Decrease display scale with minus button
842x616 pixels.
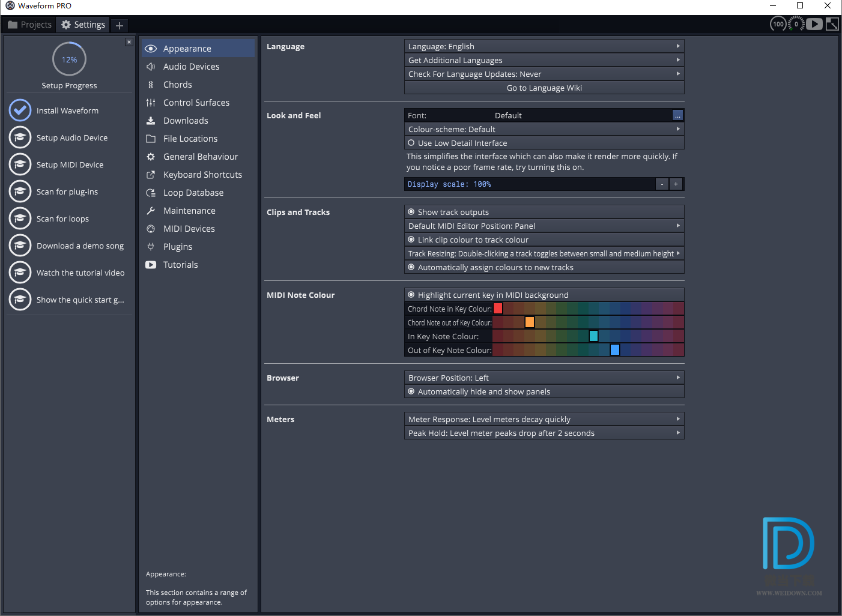[x=662, y=184]
